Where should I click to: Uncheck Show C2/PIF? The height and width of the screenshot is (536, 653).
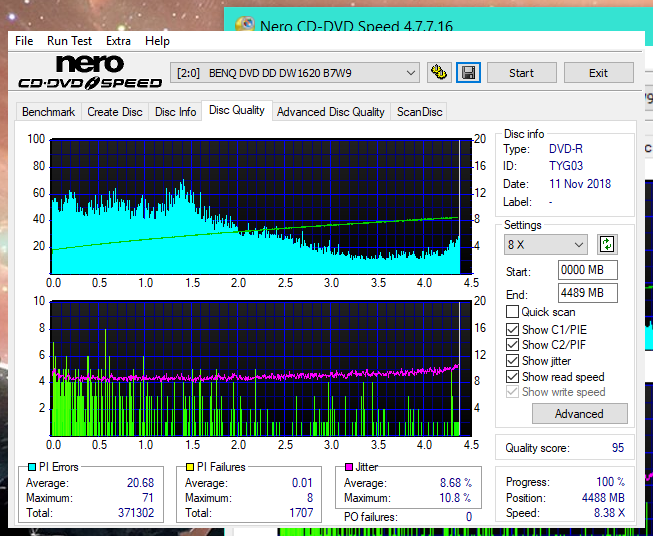[512, 345]
